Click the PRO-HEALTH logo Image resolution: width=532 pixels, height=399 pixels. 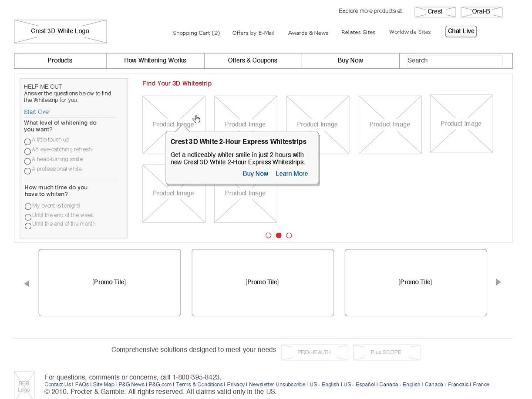click(x=314, y=352)
